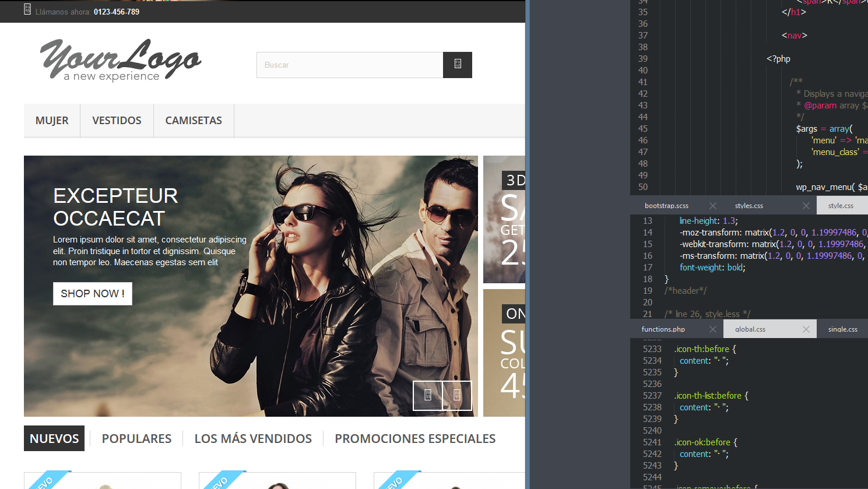This screenshot has height=489, width=868.
Task: Click the slider next arrow icon
Action: (457, 395)
